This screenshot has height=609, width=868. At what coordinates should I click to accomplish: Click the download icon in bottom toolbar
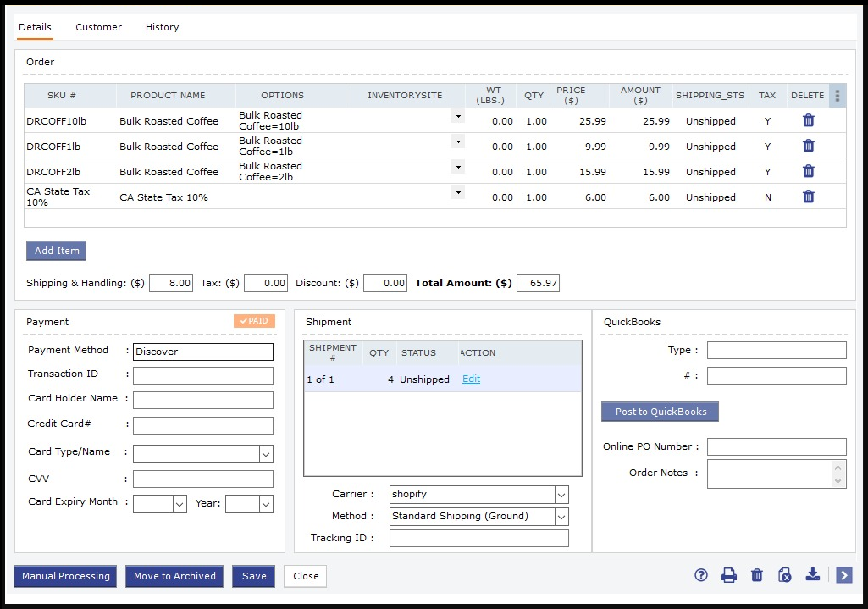click(813, 575)
